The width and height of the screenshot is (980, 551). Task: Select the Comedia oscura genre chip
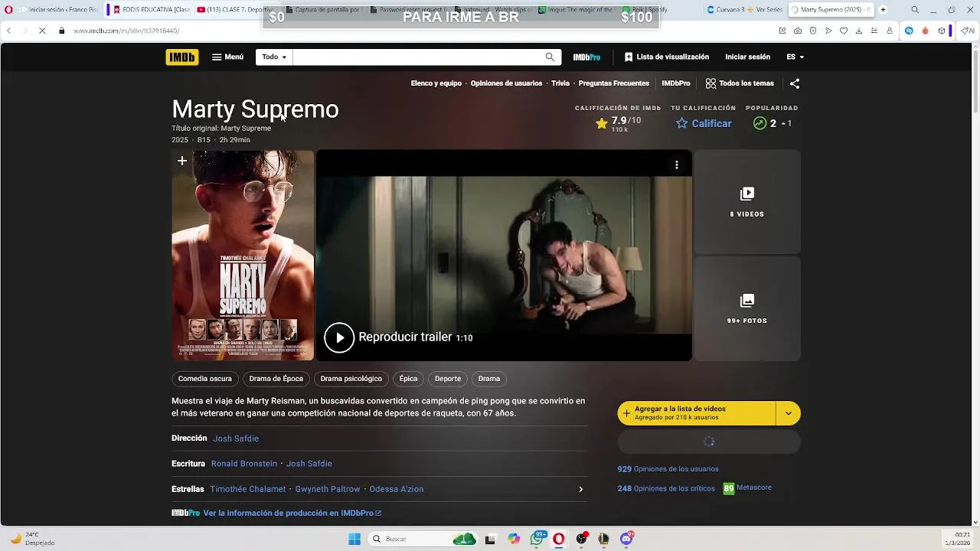click(205, 379)
